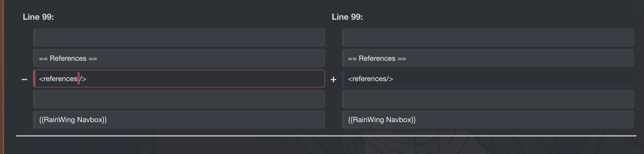The width and height of the screenshot is (644, 154).
Task: Click the blue left border of added line
Action: [x=343, y=79]
